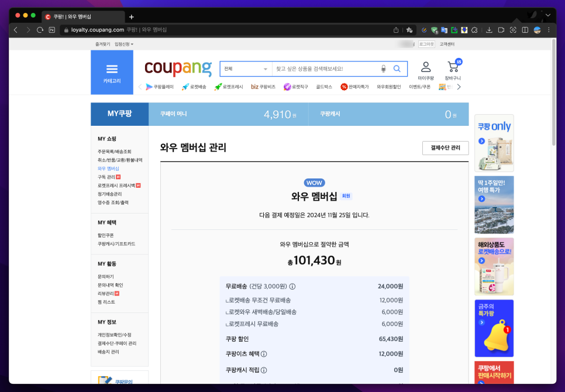Open 구독 관리 link
This screenshot has width=565, height=392.
(106, 177)
